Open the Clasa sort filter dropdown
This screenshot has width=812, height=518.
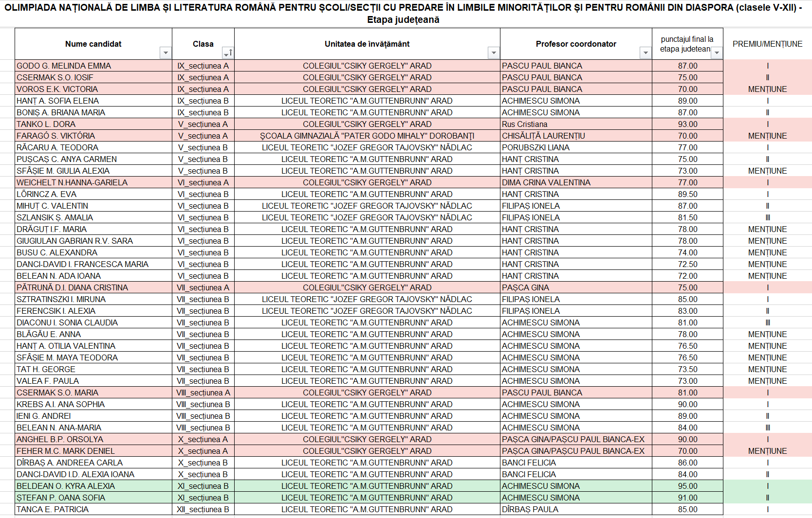(227, 53)
